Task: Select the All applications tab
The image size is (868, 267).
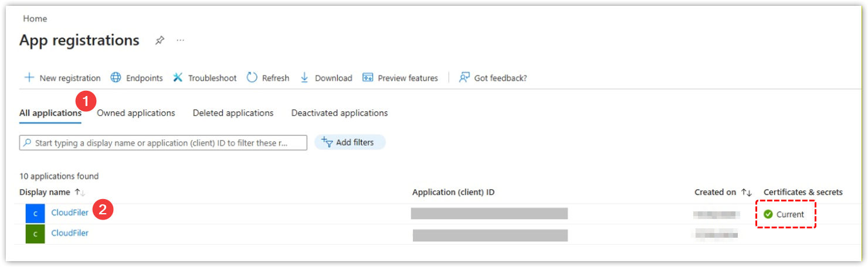Action: (x=50, y=113)
